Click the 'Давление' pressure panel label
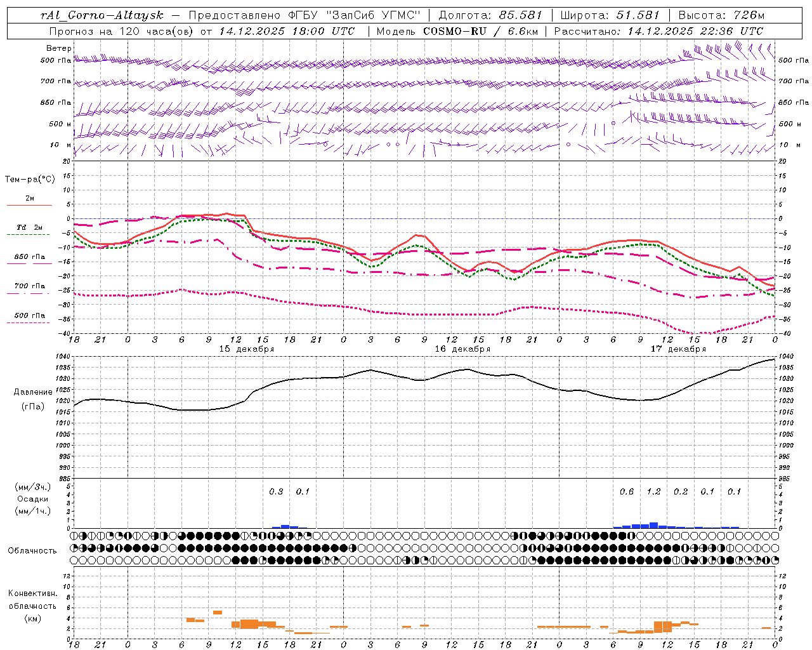The height and width of the screenshot is (650, 812). click(x=32, y=392)
